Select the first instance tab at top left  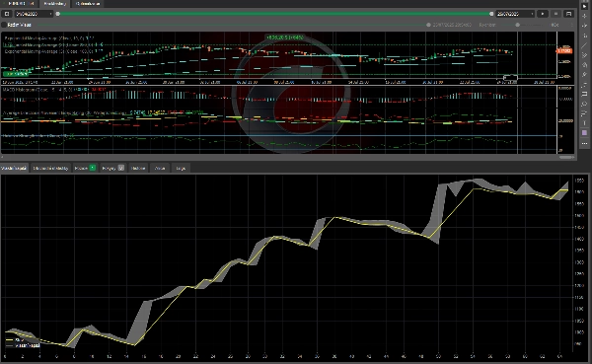20,3
